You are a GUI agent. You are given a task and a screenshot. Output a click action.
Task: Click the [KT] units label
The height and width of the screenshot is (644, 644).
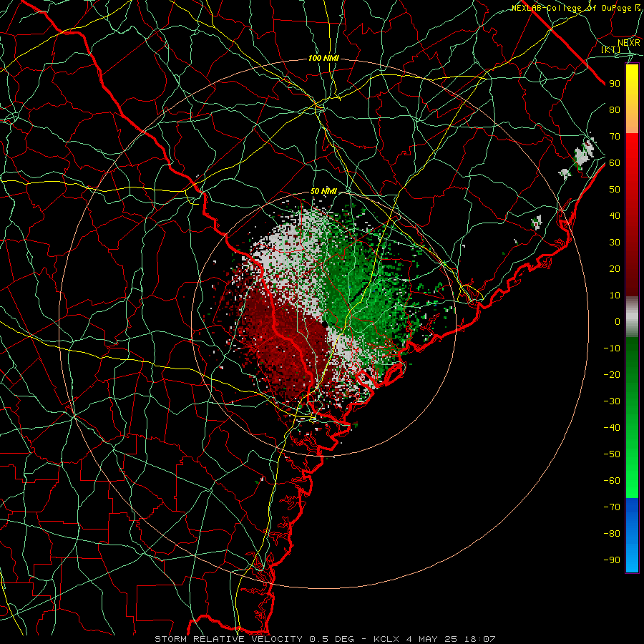(611, 49)
